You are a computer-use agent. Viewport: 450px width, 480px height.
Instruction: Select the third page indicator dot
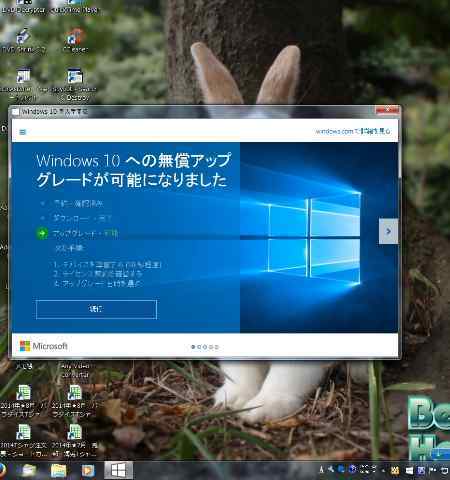[x=205, y=347]
